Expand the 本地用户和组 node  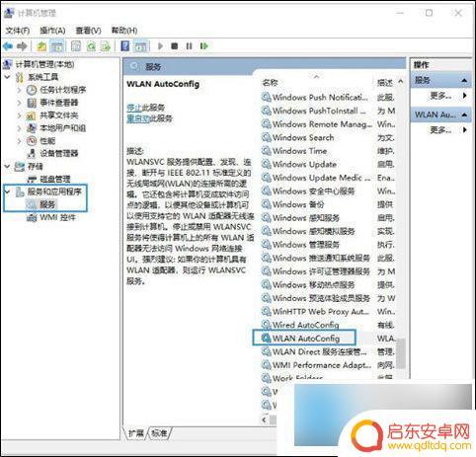pos(19,128)
